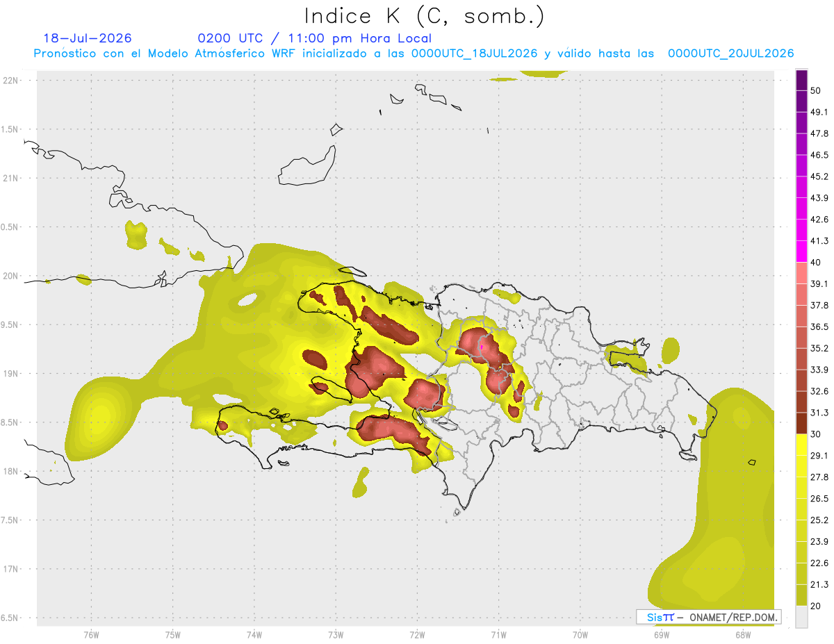Image resolution: width=834 pixels, height=644 pixels.
Task: Click the colorbar value "25.2"
Action: (819, 520)
